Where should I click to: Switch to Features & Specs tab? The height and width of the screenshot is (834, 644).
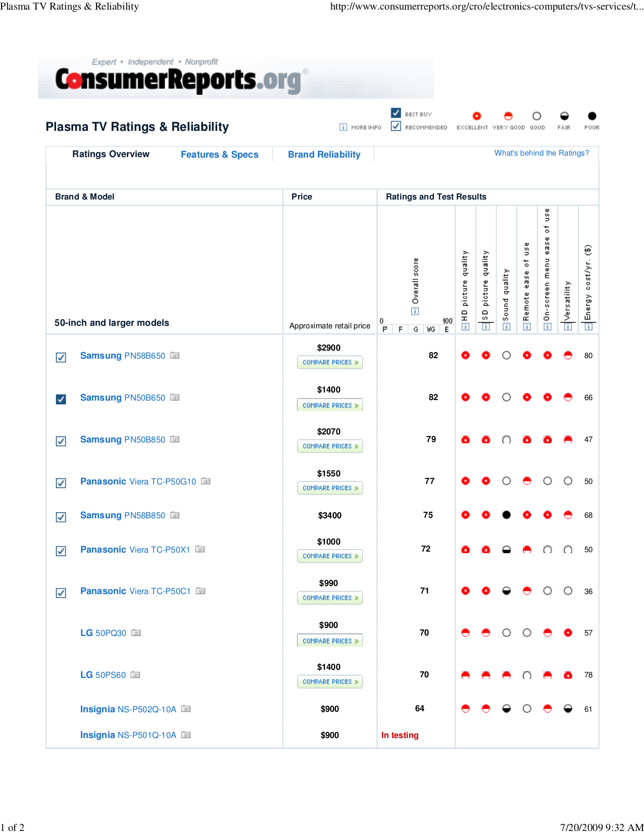[220, 155]
